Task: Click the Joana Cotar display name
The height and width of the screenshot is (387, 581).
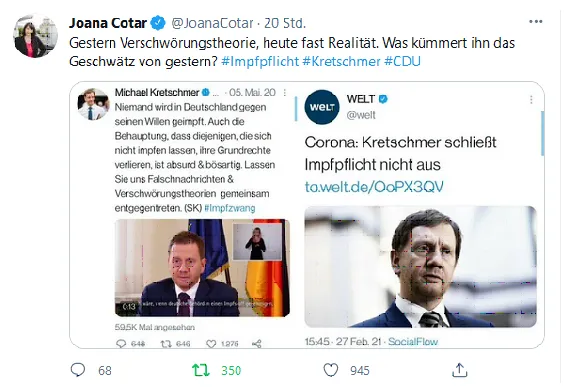Action: point(108,23)
